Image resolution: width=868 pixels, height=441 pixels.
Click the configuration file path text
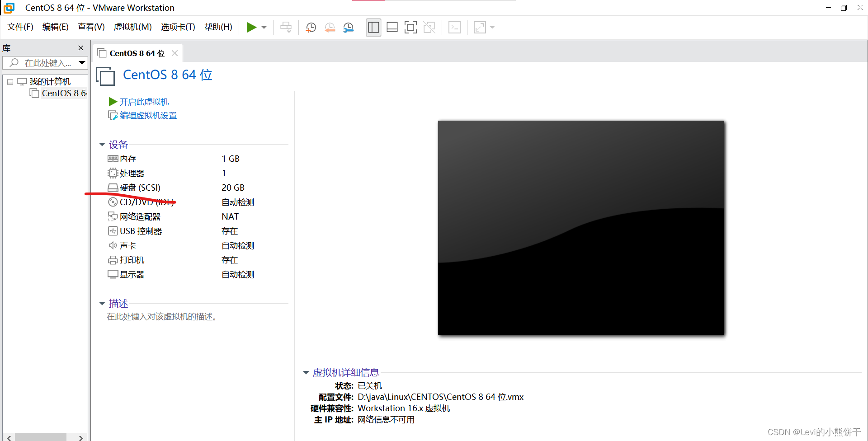coord(440,397)
